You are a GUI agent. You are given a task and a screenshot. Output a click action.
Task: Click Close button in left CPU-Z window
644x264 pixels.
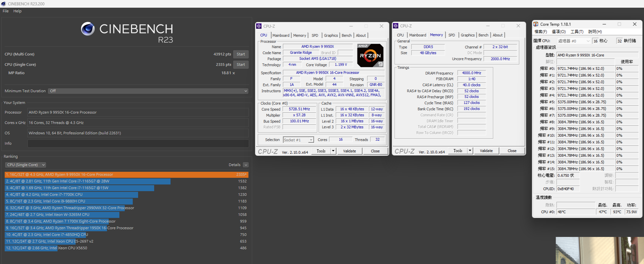375,151
